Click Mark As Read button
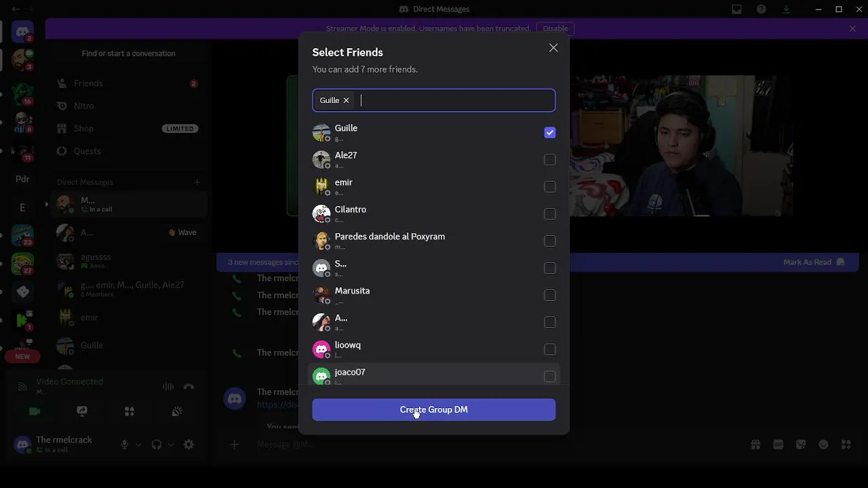This screenshot has width=868, height=488. pos(814,262)
